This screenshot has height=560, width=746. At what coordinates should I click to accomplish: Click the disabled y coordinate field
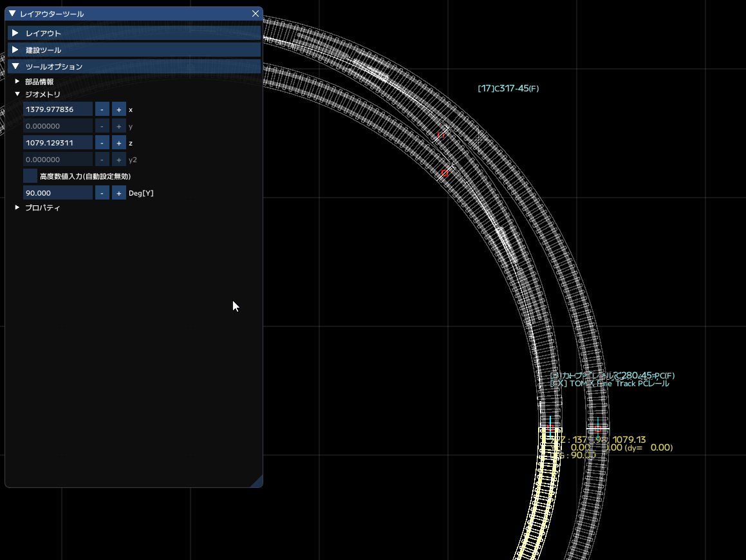tap(57, 126)
